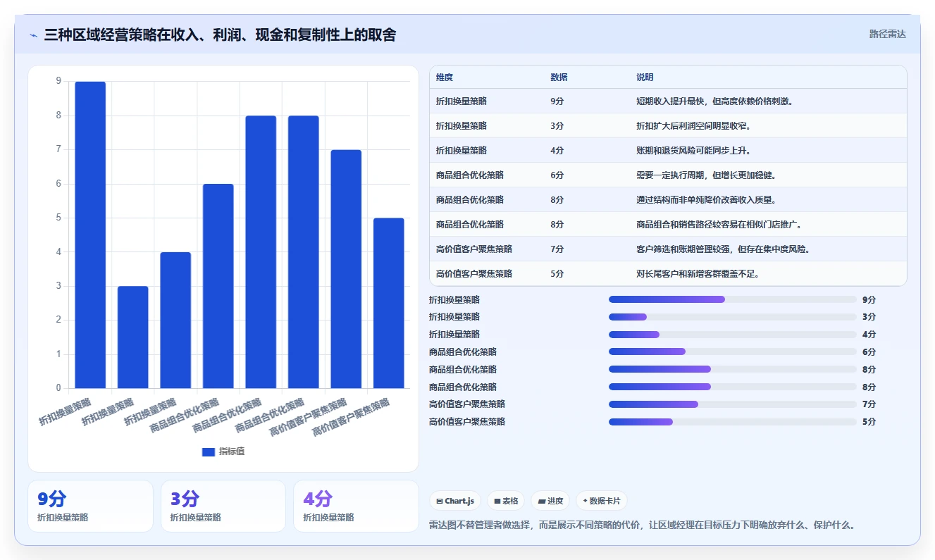Click the 数据卡片 chip
This screenshot has height=560, width=935.
pyautogui.click(x=601, y=501)
